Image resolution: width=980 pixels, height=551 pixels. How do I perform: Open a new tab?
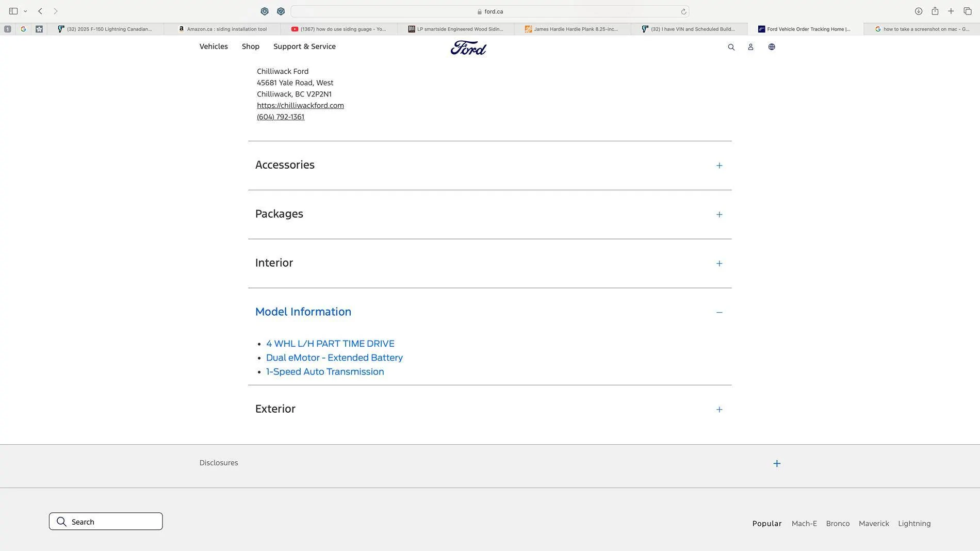[x=951, y=11]
